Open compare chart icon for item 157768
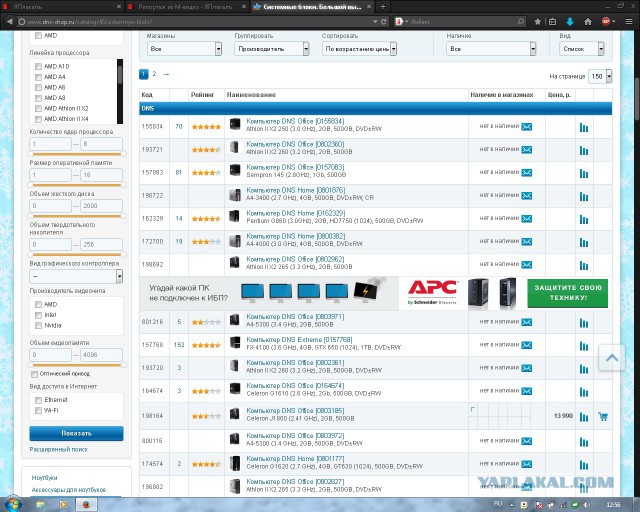The width and height of the screenshot is (640, 512). pyautogui.click(x=584, y=346)
